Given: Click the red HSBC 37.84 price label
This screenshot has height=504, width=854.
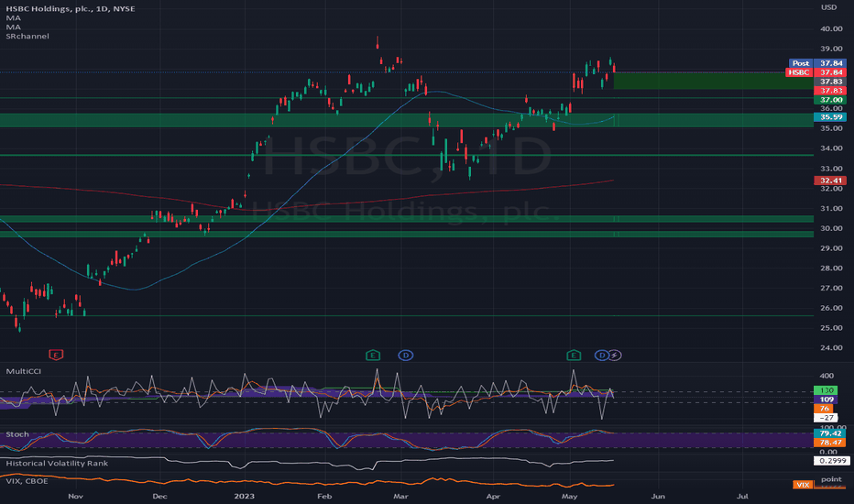Looking at the screenshot, I should (x=816, y=71).
